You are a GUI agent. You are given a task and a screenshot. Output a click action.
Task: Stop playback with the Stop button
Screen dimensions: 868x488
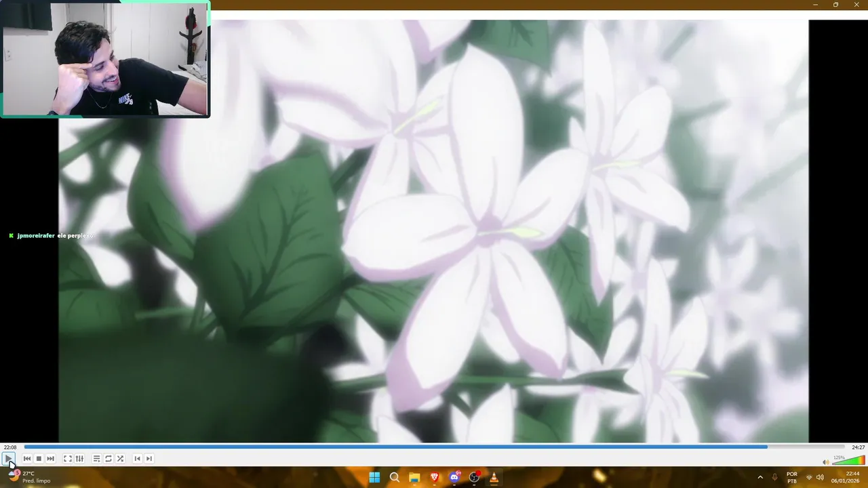tap(39, 459)
